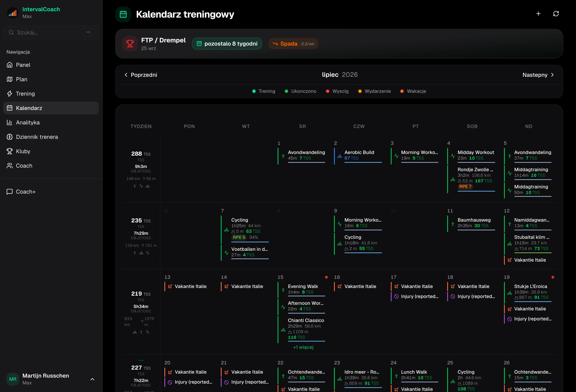Click the red race marker on day 15

pyautogui.click(x=326, y=277)
